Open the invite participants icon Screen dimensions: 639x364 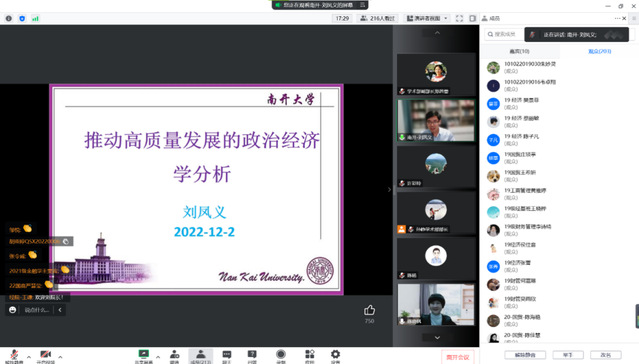coord(174,356)
